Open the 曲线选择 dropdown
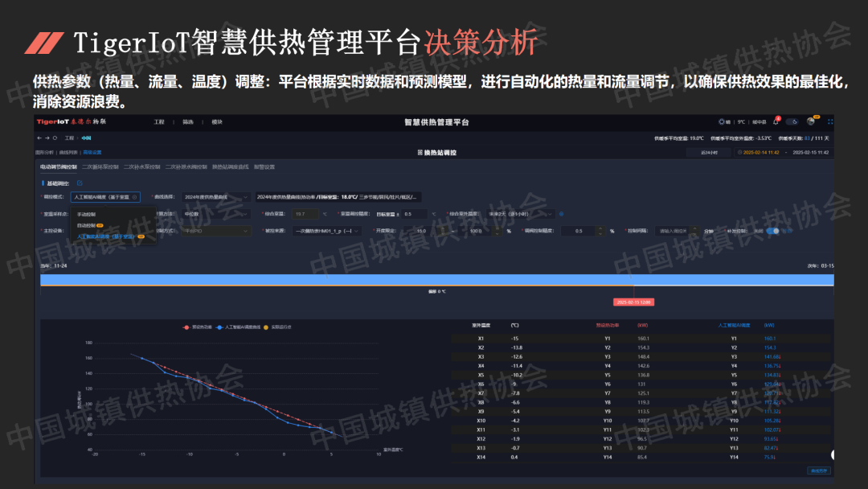 click(216, 196)
